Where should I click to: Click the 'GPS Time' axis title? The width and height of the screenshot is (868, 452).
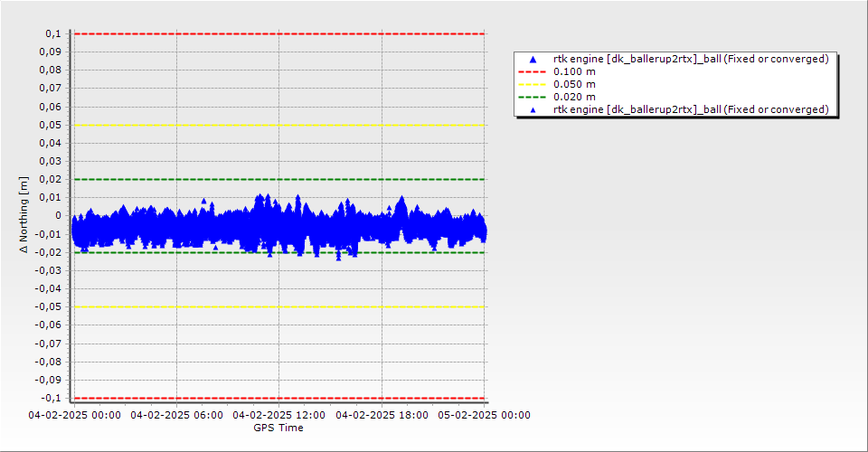click(x=278, y=428)
